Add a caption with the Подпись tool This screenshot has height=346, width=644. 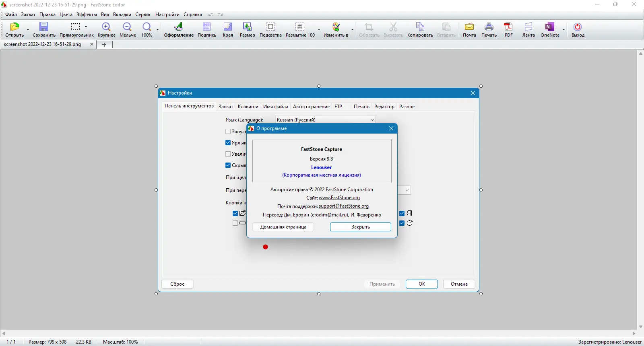pyautogui.click(x=207, y=27)
